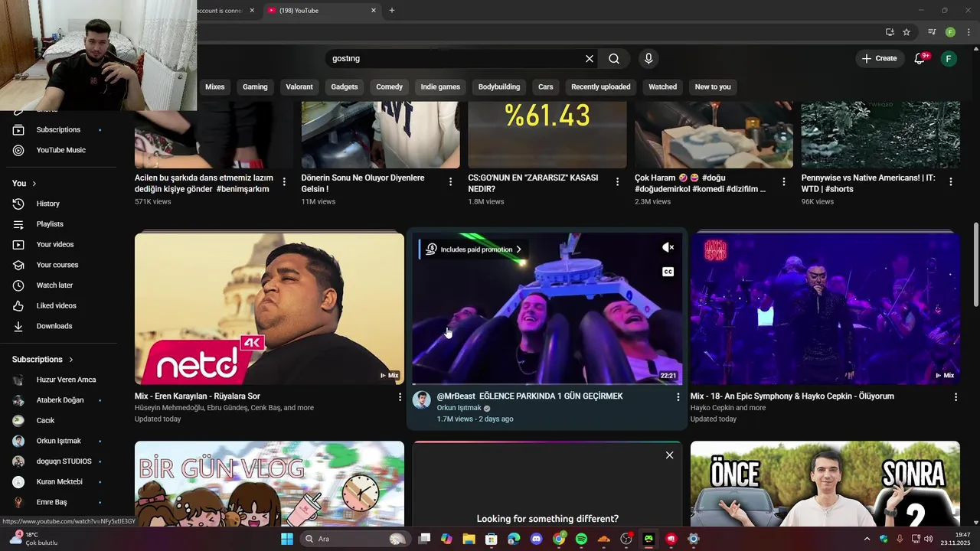Select the Watched filter chip

pos(663,86)
